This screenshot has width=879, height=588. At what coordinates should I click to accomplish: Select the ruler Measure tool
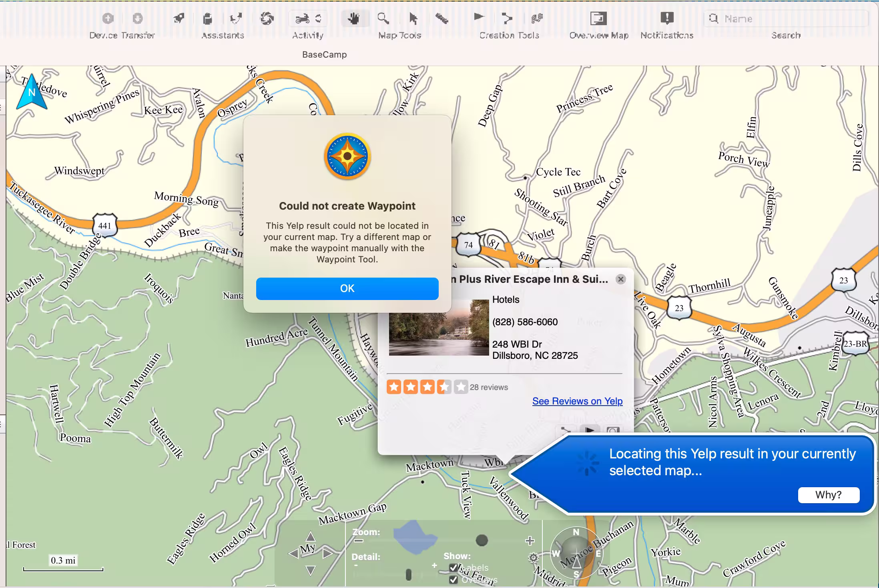[442, 18]
